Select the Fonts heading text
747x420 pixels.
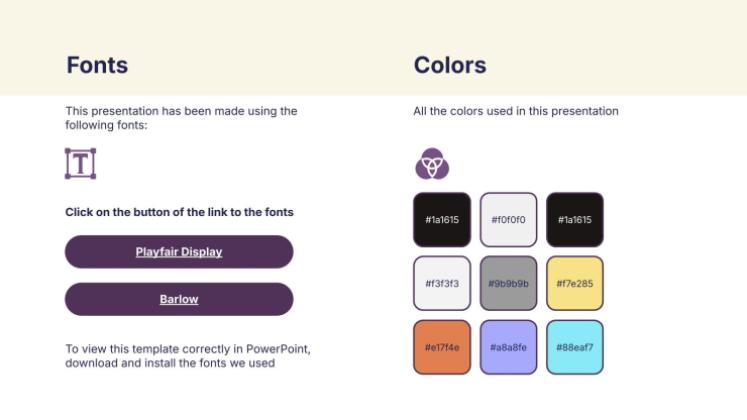pyautogui.click(x=97, y=66)
